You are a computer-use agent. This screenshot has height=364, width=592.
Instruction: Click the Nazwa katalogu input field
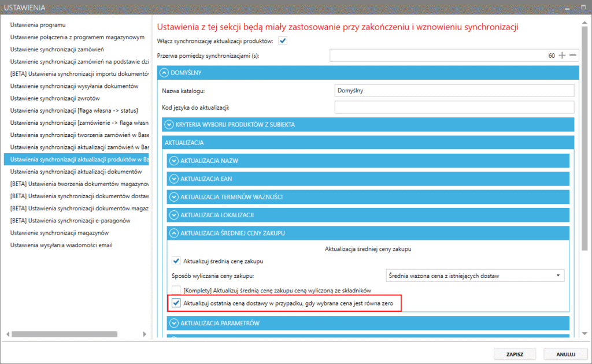click(x=454, y=91)
